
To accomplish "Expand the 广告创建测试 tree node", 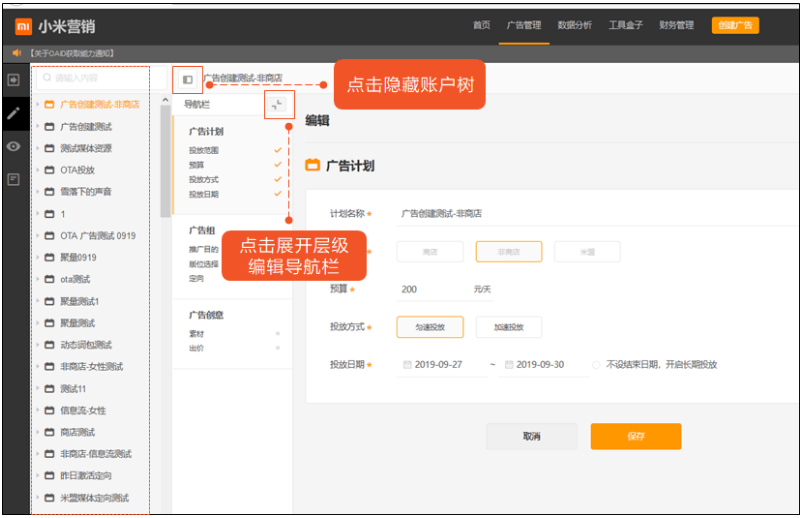I will click(x=38, y=126).
